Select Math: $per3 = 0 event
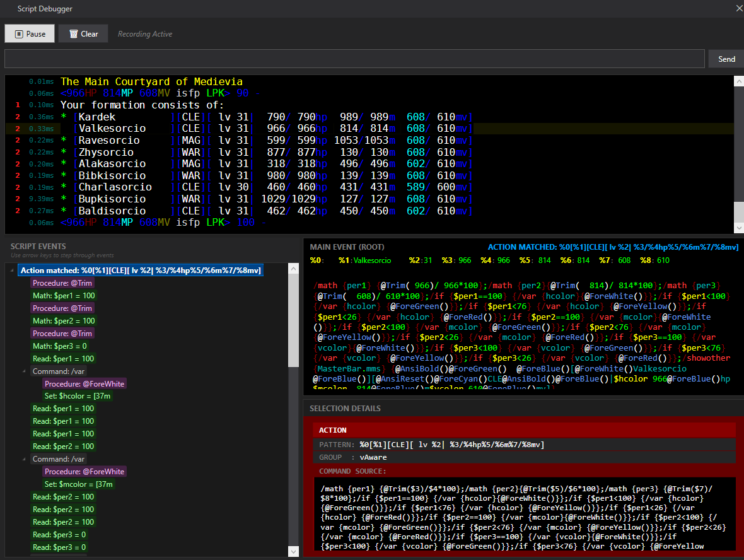 click(60, 346)
